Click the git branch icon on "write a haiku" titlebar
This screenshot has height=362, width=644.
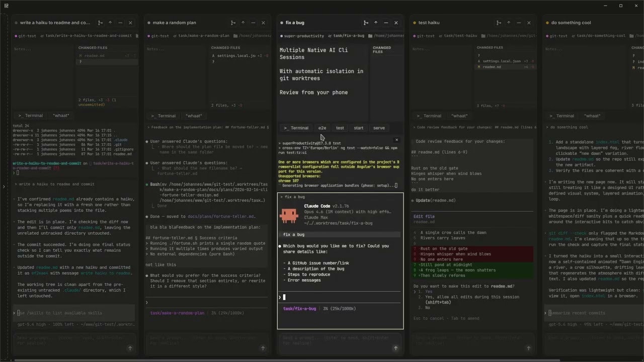click(x=100, y=23)
